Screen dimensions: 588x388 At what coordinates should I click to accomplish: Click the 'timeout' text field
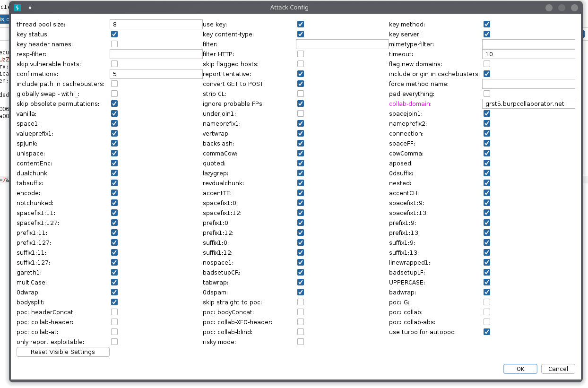coord(528,54)
